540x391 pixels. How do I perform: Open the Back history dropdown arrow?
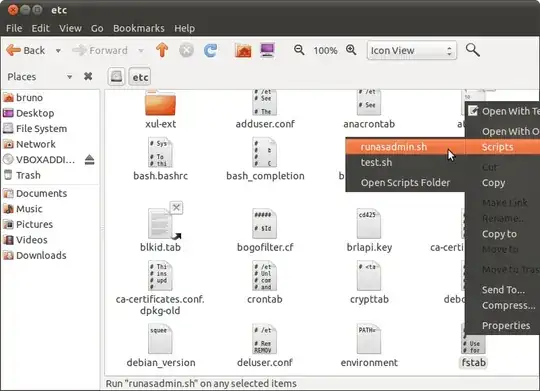(x=58, y=51)
